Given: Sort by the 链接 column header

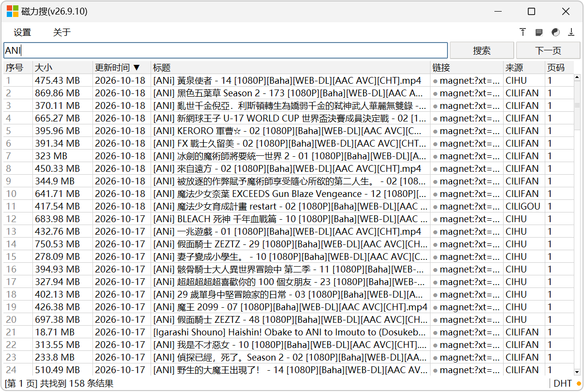Looking at the screenshot, I should [x=467, y=68].
